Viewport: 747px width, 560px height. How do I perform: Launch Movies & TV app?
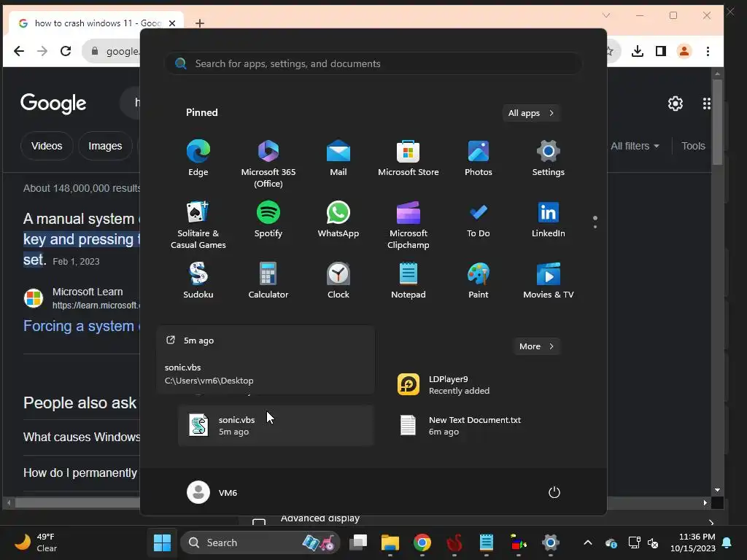pos(549,281)
